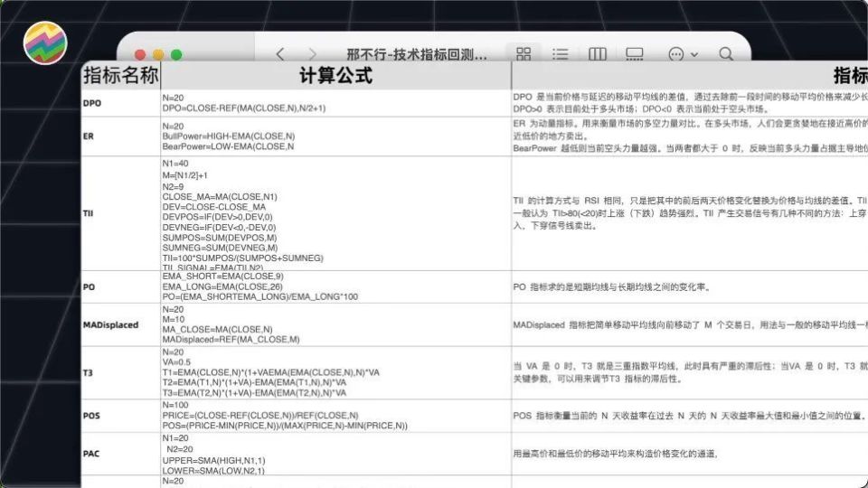Select the ER indicator name cell
868x488 pixels.
coord(120,136)
